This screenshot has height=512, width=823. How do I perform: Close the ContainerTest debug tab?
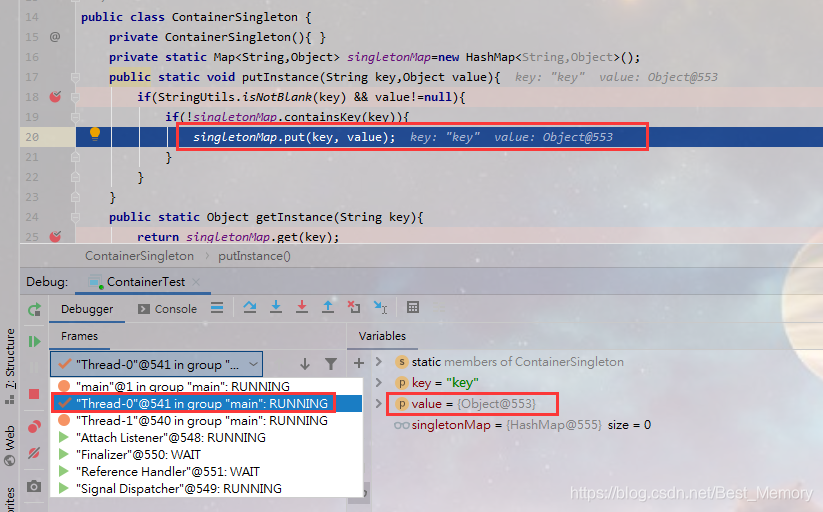[x=196, y=282]
